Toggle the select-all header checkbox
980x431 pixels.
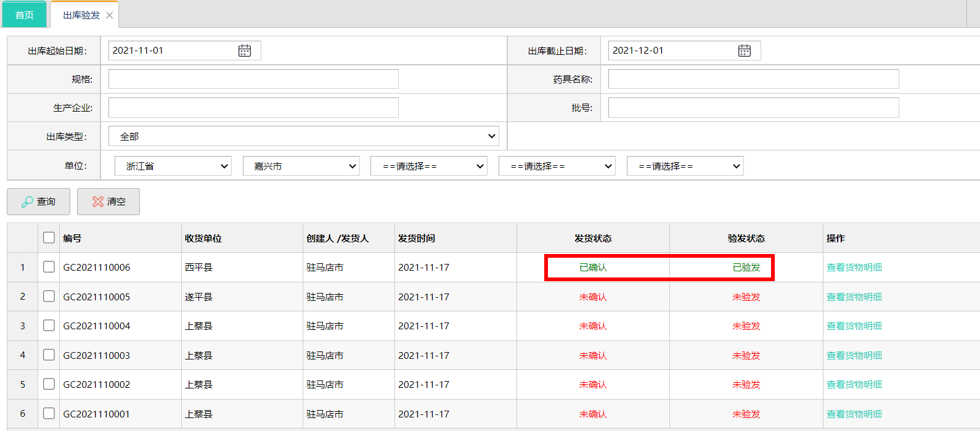[x=49, y=238]
